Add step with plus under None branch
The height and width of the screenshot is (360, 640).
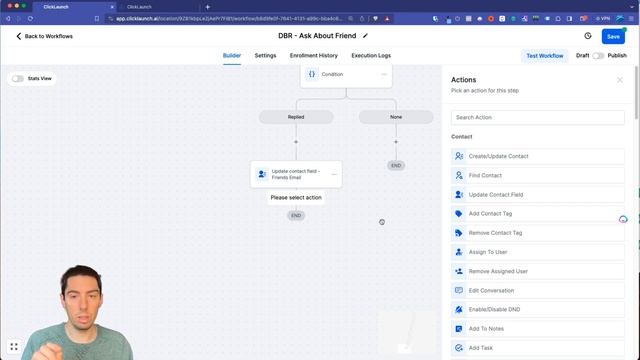(x=396, y=142)
